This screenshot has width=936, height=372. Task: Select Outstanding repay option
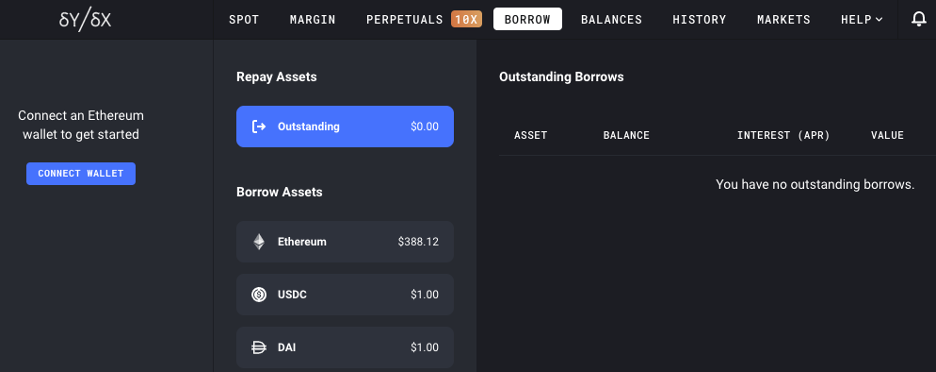click(x=345, y=127)
